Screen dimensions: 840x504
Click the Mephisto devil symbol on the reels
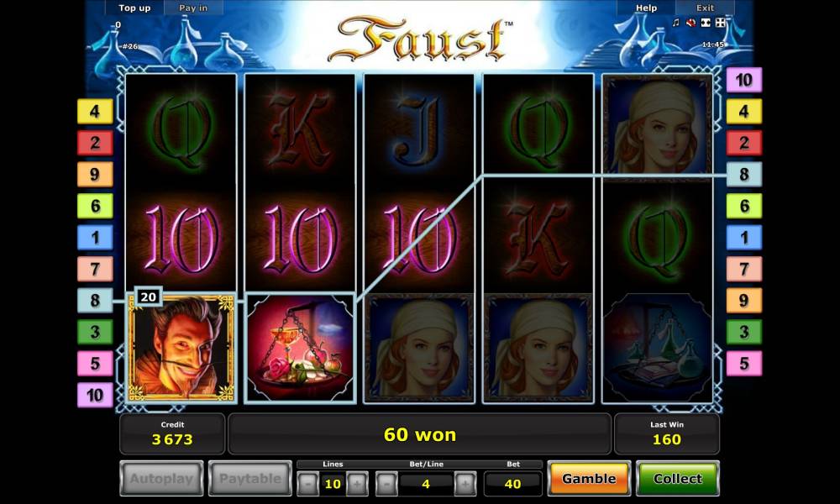click(x=181, y=348)
